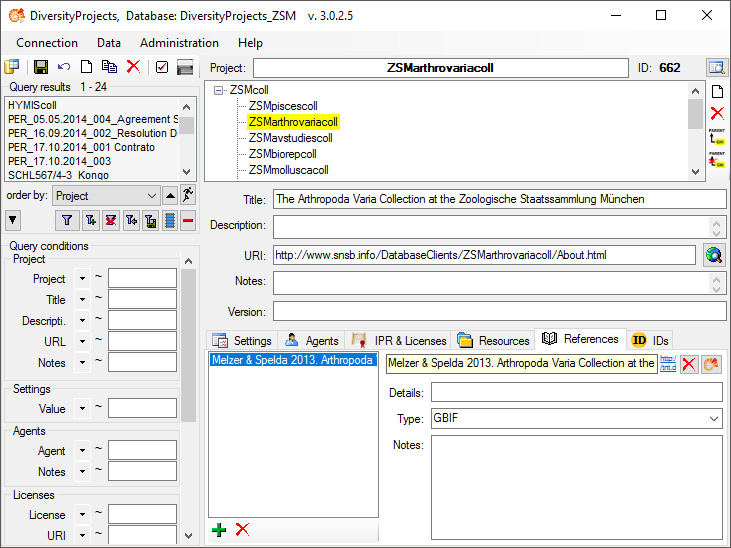Toggle the checkmark option in the toolbar

[x=162, y=67]
